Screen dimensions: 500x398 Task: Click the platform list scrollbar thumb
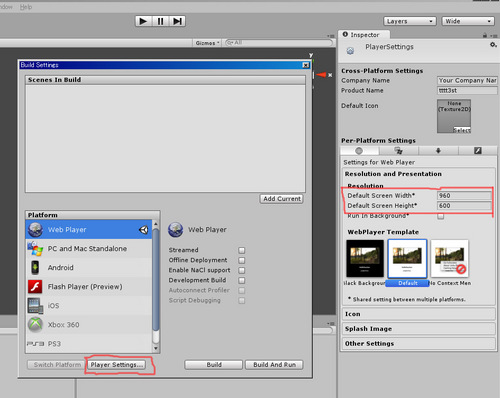pos(156,279)
